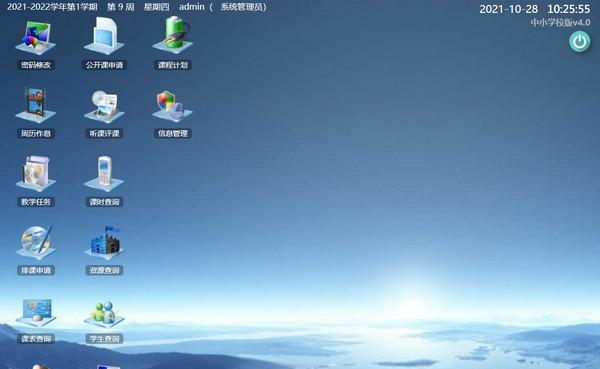Open the 课时查询 class hours query icon

point(104,174)
